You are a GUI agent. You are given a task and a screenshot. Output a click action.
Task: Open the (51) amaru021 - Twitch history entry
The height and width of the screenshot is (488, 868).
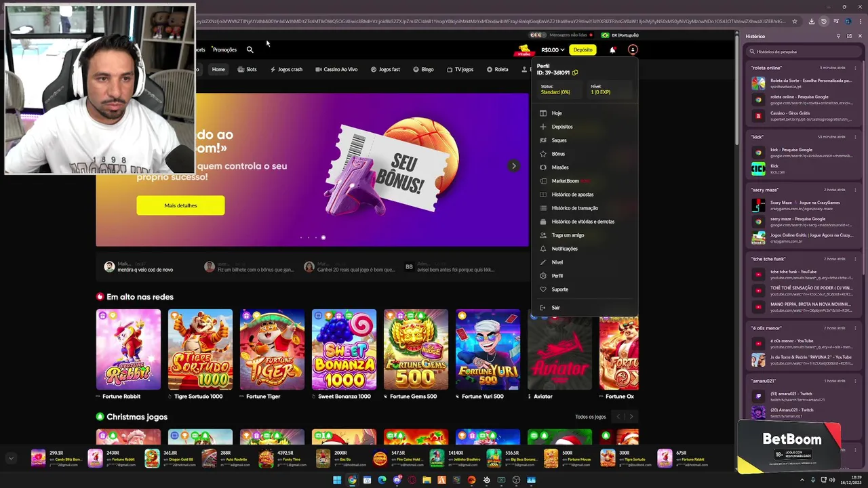(803, 396)
